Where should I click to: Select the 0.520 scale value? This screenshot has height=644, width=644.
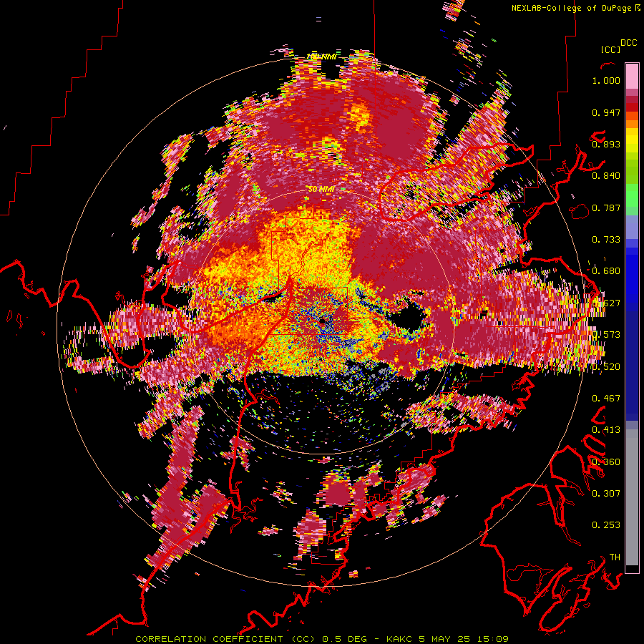point(606,367)
